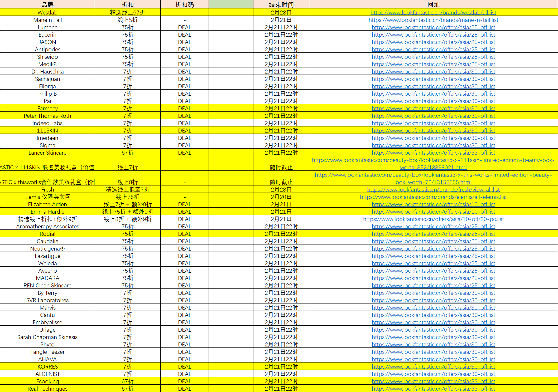
Task: Open the fresh/view-all.list link
Action: [433, 189]
